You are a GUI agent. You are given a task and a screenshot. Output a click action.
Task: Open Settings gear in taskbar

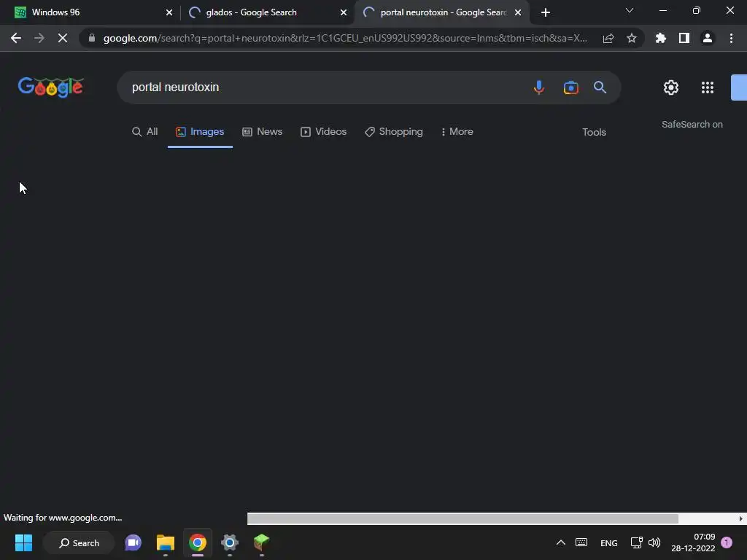coord(230,542)
